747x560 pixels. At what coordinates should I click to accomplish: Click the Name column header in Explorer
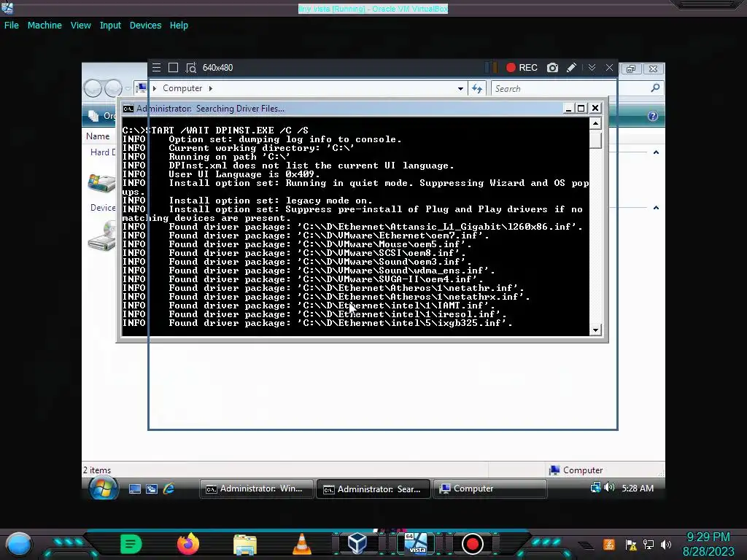click(x=98, y=136)
